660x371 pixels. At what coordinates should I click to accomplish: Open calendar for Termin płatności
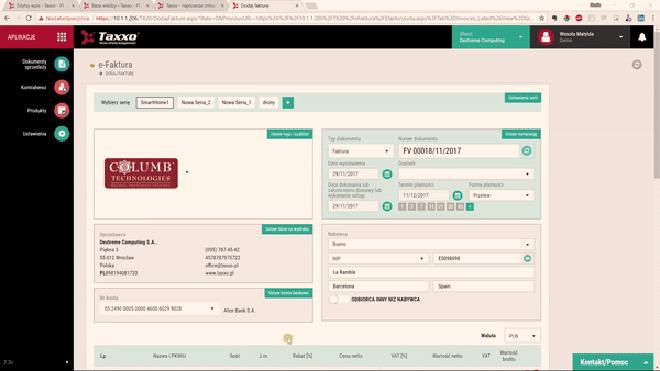457,195
